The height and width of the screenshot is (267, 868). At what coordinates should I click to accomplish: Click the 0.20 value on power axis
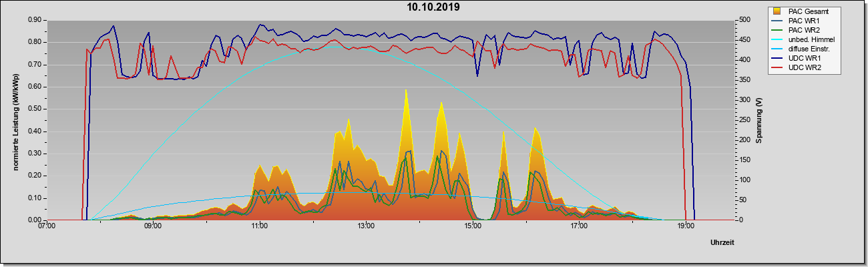[35, 176]
